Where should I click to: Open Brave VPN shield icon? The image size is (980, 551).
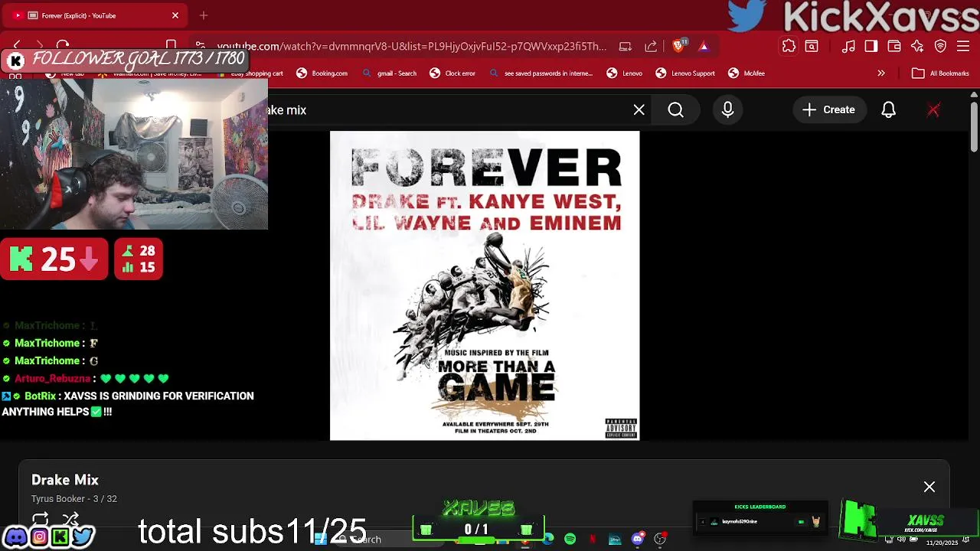(940, 46)
